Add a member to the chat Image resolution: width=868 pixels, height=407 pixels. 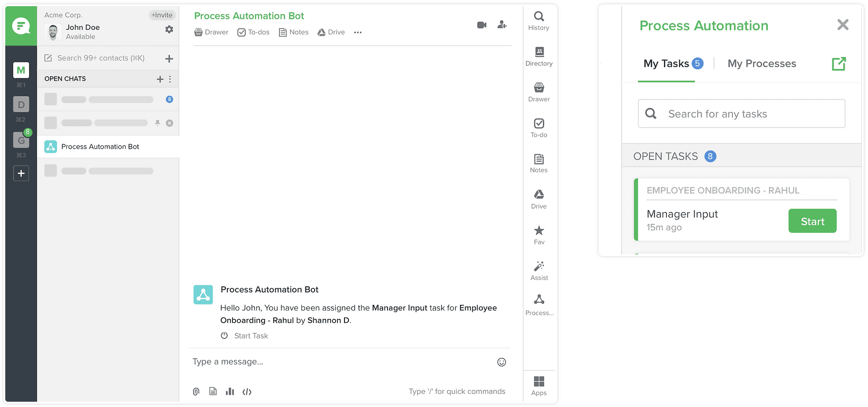click(502, 25)
